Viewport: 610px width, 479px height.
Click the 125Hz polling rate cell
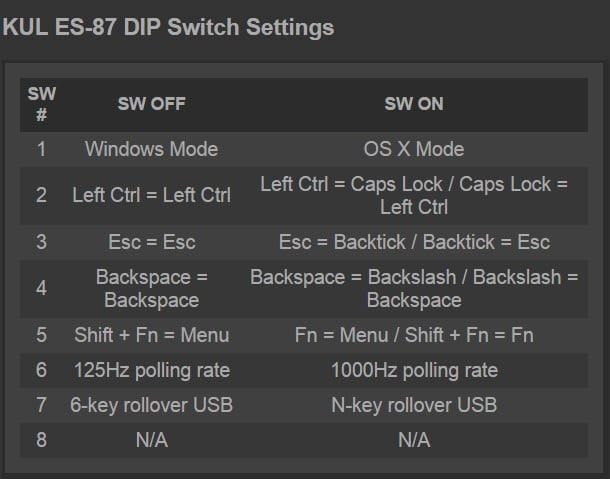(151, 370)
